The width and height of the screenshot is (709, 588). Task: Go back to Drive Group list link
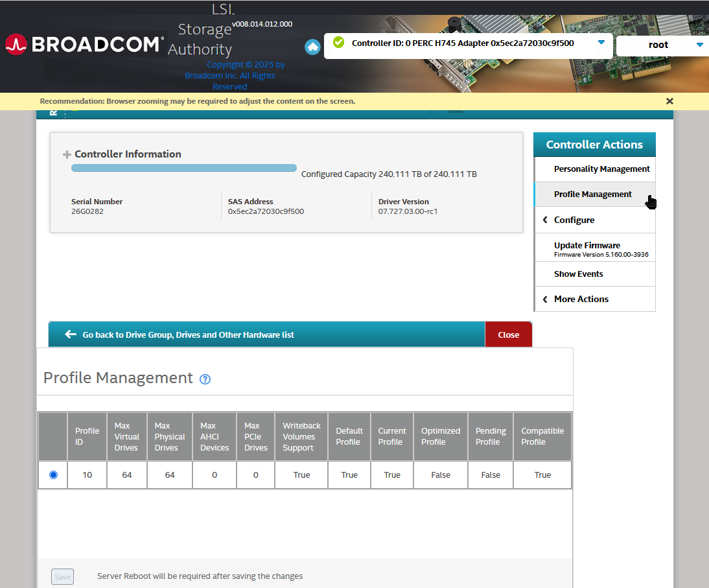tap(188, 335)
